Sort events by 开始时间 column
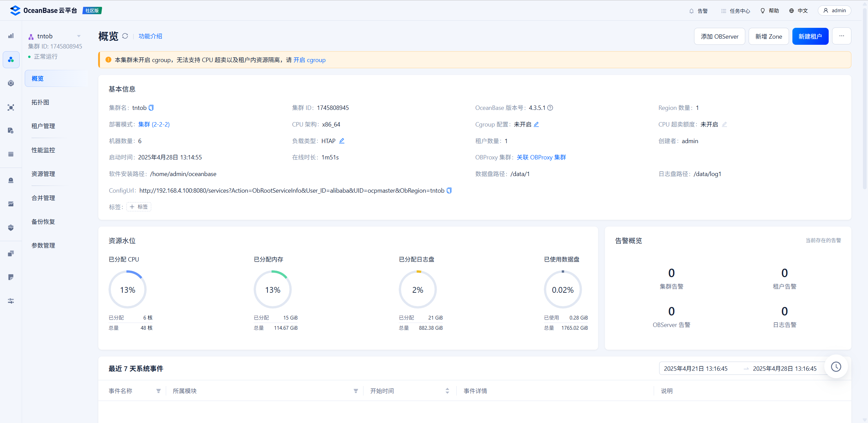Screen dimensions: 868x423 [x=447, y=391]
